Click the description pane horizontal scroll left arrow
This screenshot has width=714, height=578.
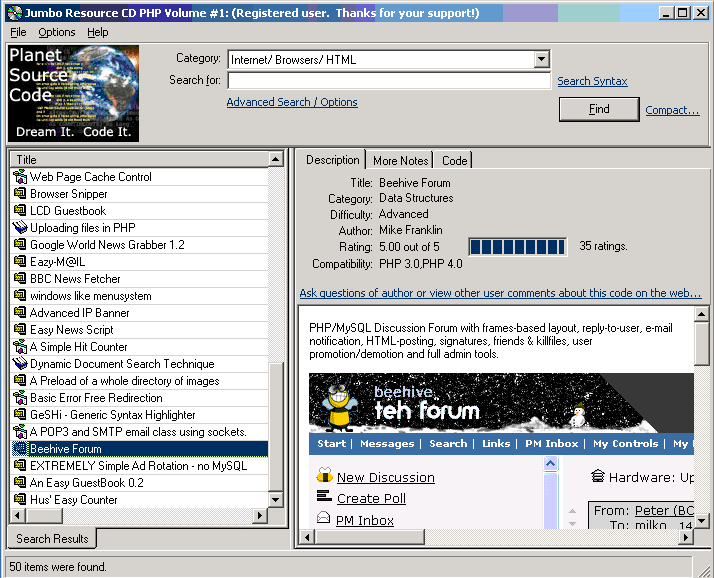coord(307,537)
